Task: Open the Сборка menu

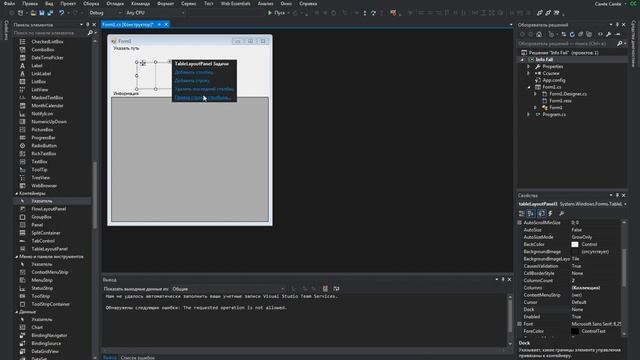Action: coord(91,4)
